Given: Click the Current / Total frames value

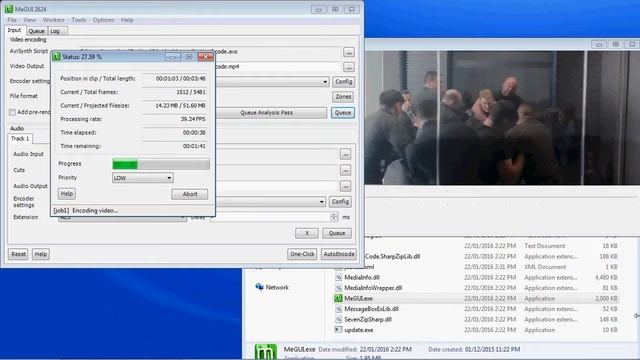Looking at the screenshot, I should click(191, 92).
